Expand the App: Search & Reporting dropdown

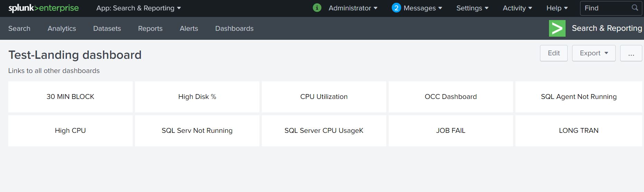click(x=139, y=8)
